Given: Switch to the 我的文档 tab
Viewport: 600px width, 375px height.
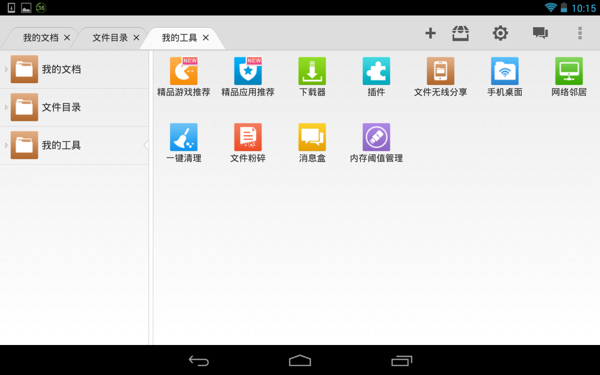Looking at the screenshot, I should click(x=41, y=38).
